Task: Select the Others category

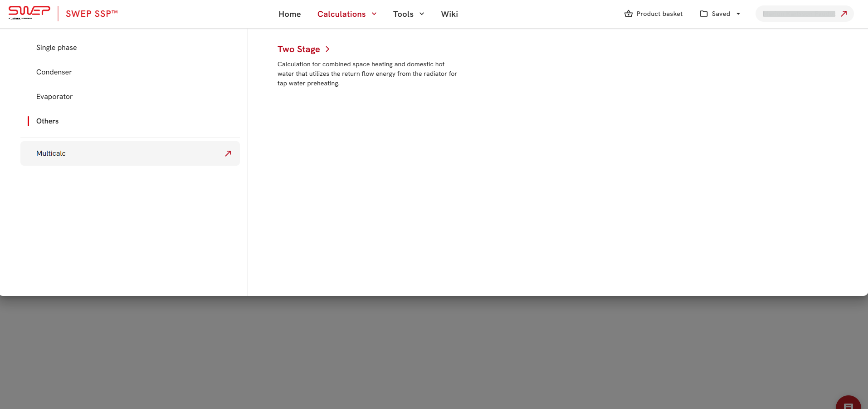Action: (x=47, y=121)
